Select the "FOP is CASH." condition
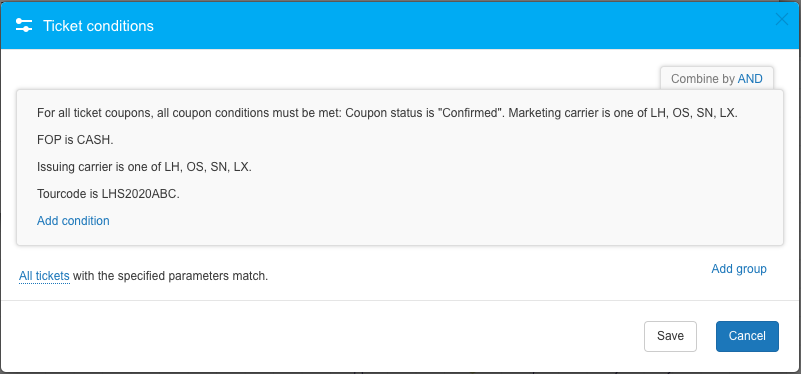 [75, 140]
